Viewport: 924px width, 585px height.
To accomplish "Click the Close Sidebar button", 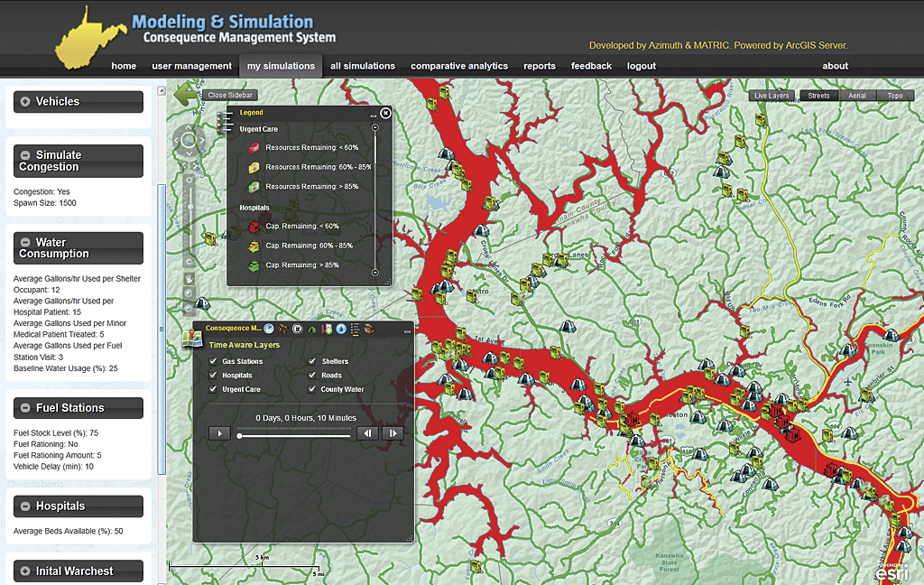I will [230, 95].
